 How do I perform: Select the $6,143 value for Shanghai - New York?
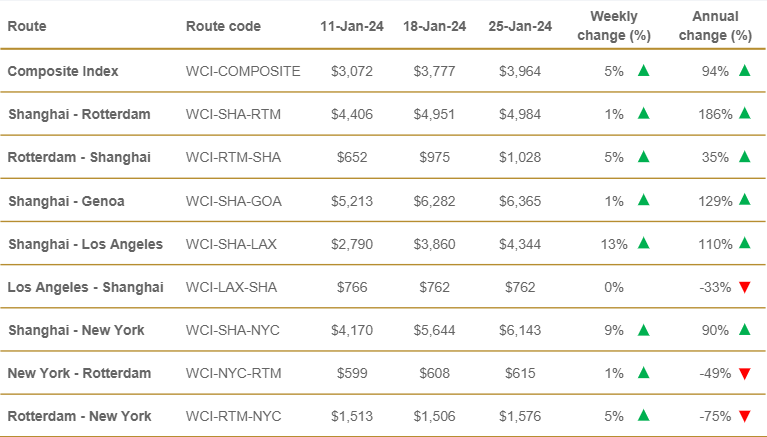click(520, 330)
